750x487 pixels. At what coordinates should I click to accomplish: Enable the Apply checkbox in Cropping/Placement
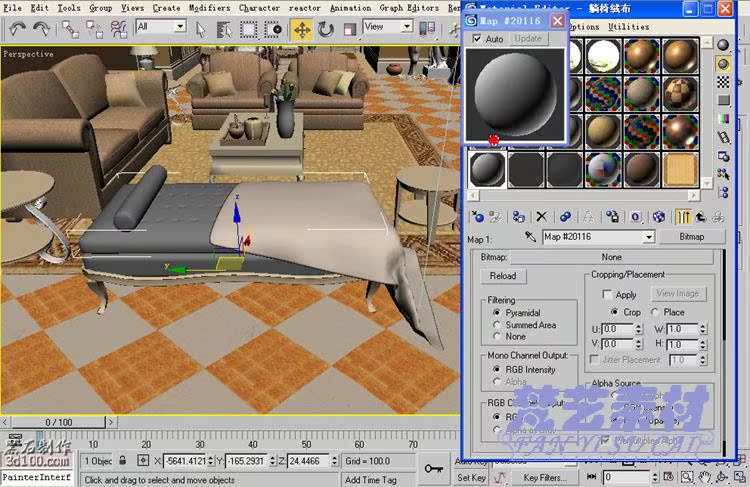607,295
